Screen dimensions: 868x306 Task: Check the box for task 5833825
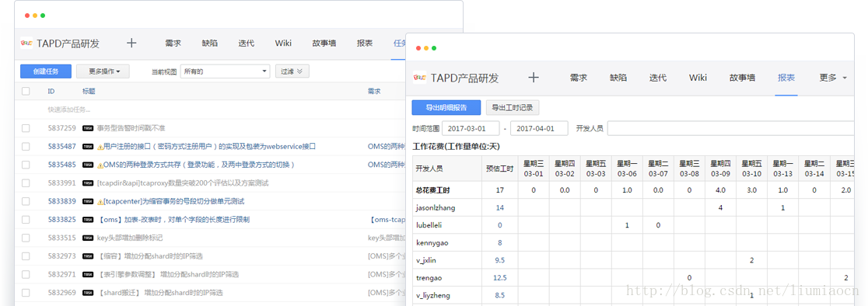coord(26,219)
